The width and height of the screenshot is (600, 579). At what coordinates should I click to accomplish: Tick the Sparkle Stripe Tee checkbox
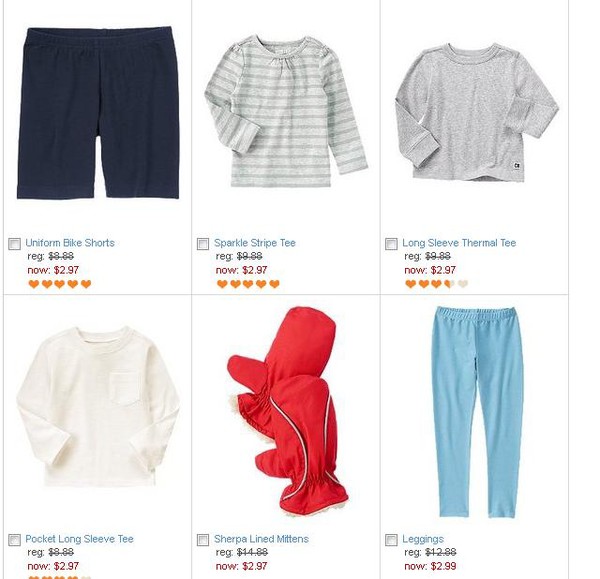click(203, 244)
